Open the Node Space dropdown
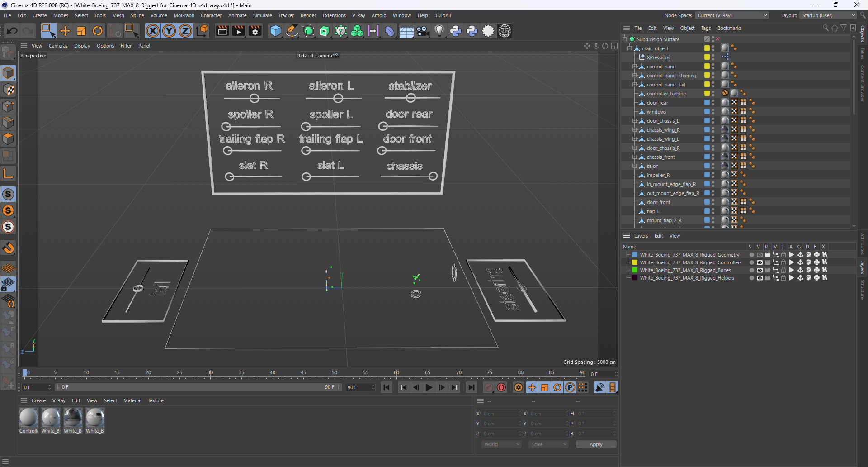The width and height of the screenshot is (868, 467). (x=732, y=15)
